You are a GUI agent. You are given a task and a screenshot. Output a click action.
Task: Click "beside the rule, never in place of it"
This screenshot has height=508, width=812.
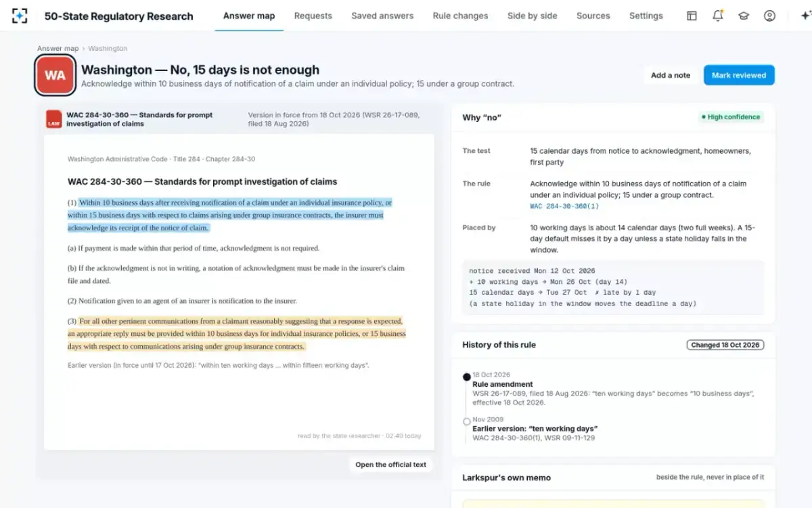tap(710, 478)
